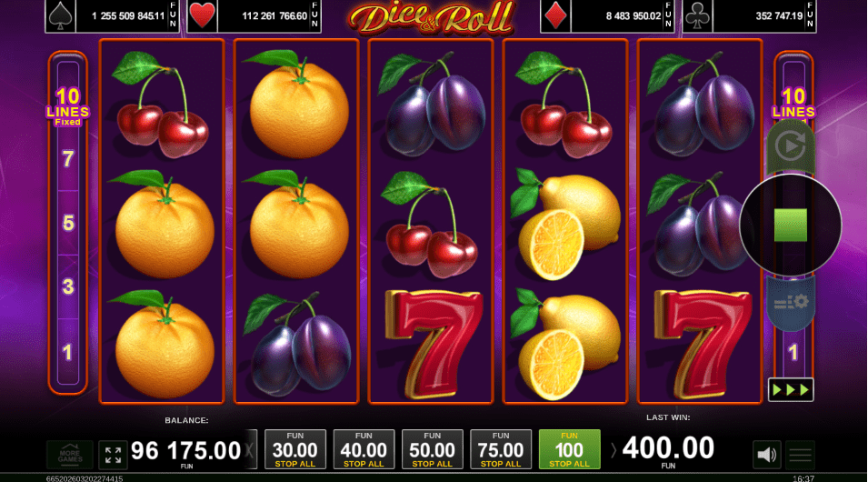Mute the game sound speaker icon

pos(767,455)
